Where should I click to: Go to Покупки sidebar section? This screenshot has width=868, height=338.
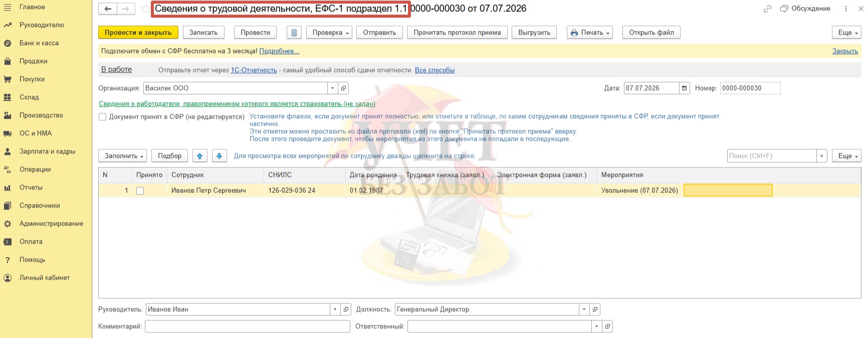[x=32, y=79]
